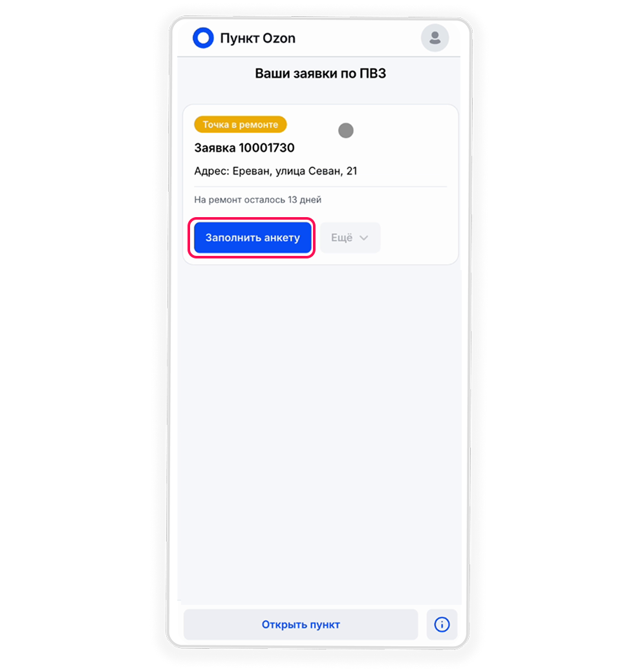Click the blue Ozon circle logo
635x672 pixels.
(x=203, y=37)
